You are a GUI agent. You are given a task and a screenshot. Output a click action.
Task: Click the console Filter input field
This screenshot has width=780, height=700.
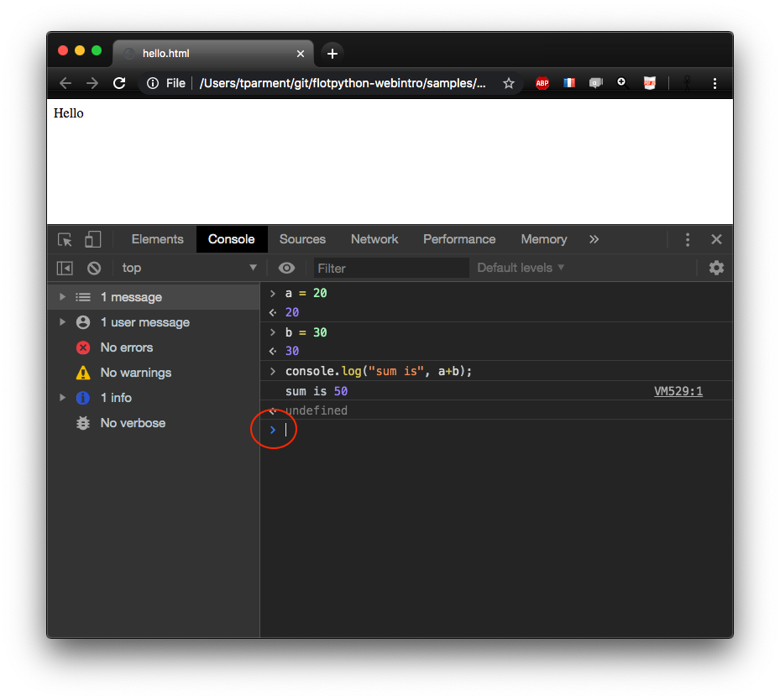[x=390, y=268]
